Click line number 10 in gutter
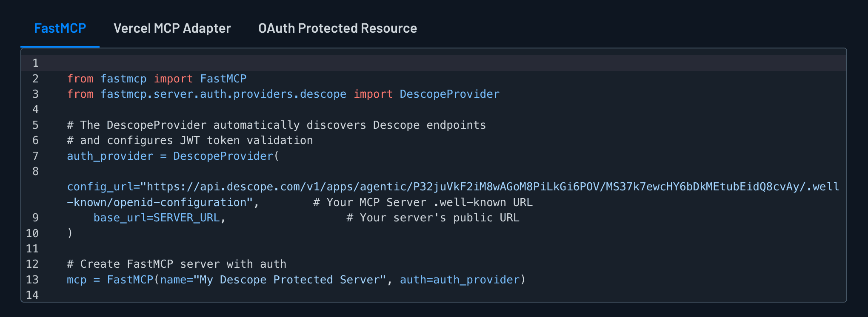The height and width of the screenshot is (317, 868). [32, 233]
